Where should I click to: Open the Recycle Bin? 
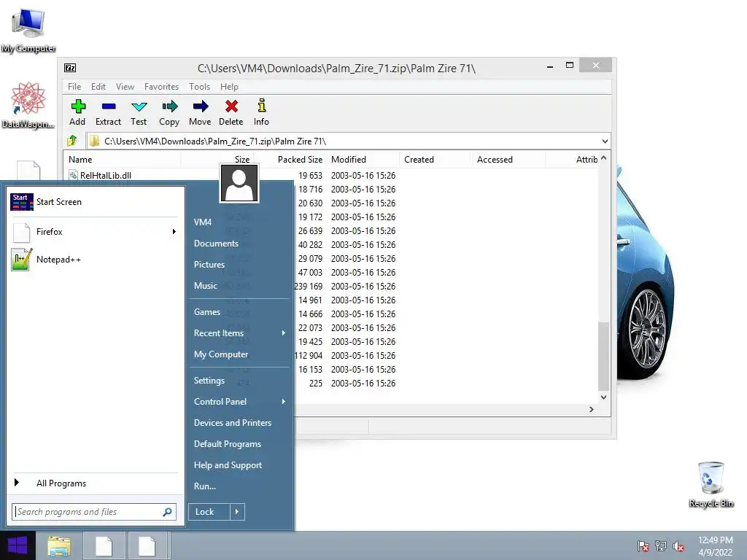click(x=711, y=484)
